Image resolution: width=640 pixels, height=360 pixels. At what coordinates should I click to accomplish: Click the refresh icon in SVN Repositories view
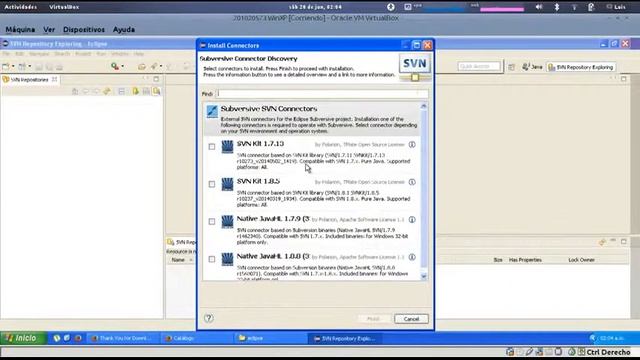107,91
